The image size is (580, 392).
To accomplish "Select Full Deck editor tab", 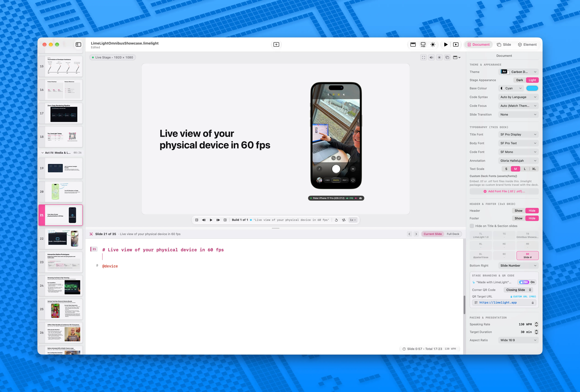I will pyautogui.click(x=453, y=234).
